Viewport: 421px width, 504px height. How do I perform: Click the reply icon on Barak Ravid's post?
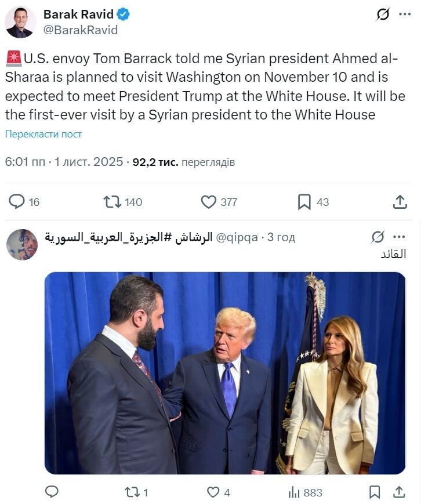[17, 202]
